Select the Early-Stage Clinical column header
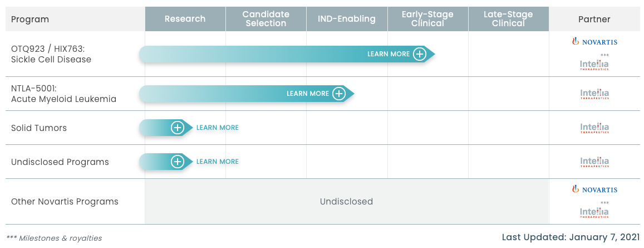Image resolution: width=644 pixels, height=248 pixels. click(427, 19)
